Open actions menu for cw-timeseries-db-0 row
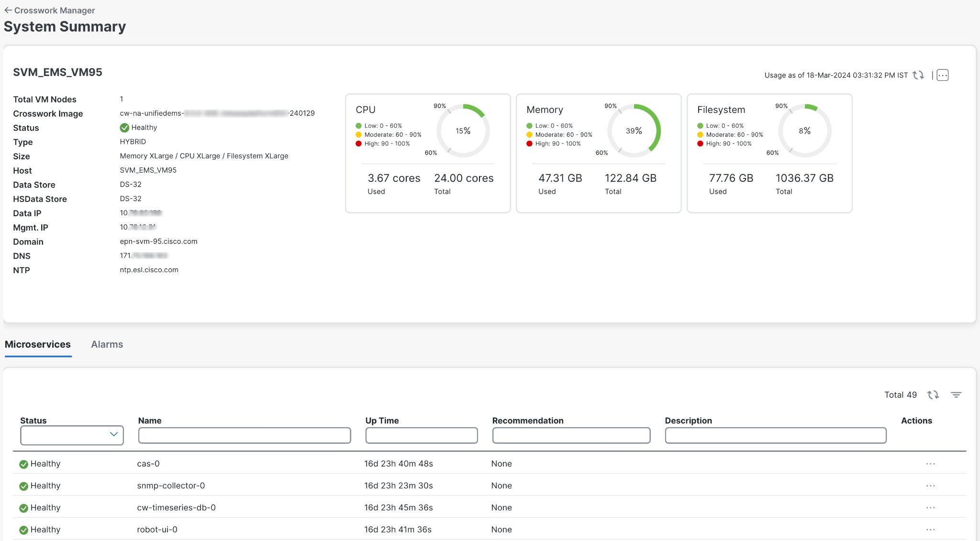980x541 pixels. point(930,507)
